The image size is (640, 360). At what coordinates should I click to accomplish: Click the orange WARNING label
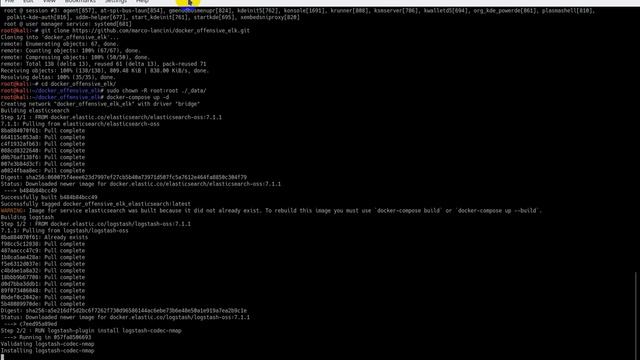(x=13, y=211)
